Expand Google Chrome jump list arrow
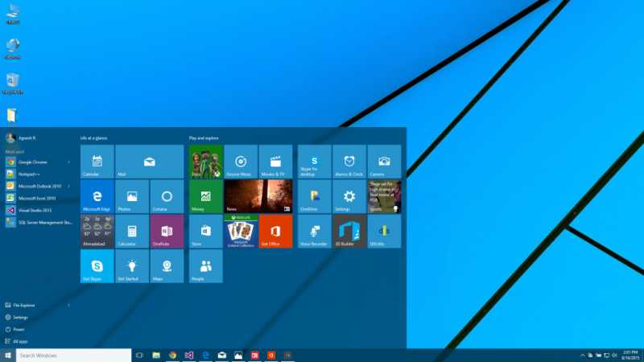The height and width of the screenshot is (362, 644). click(x=69, y=162)
